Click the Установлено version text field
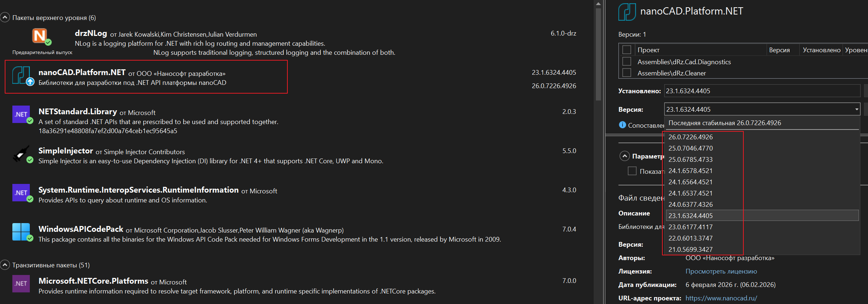 coord(762,91)
